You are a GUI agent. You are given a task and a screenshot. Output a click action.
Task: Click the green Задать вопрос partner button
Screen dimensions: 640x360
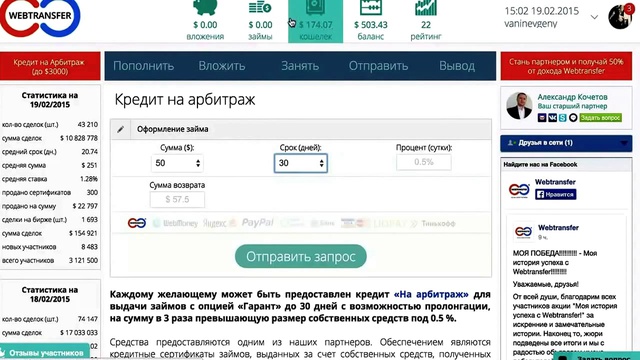(600, 118)
